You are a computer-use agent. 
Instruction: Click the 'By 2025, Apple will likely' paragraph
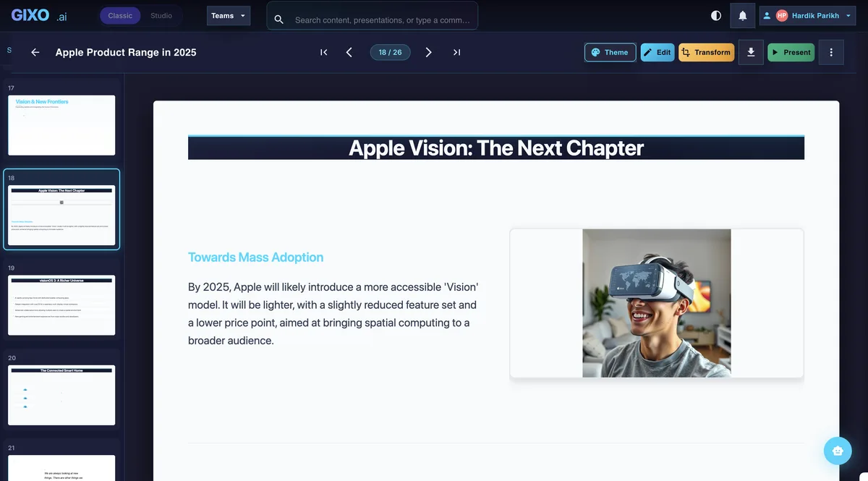click(333, 314)
